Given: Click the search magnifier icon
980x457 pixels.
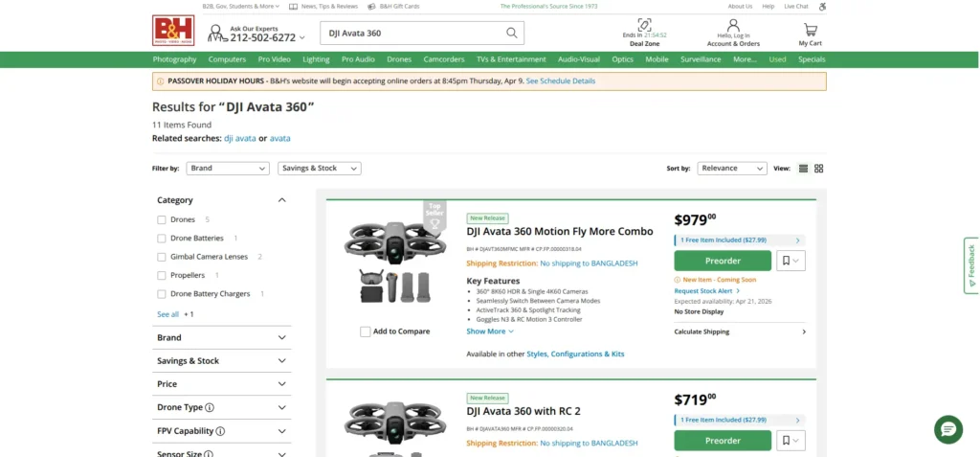Looking at the screenshot, I should click(511, 34).
